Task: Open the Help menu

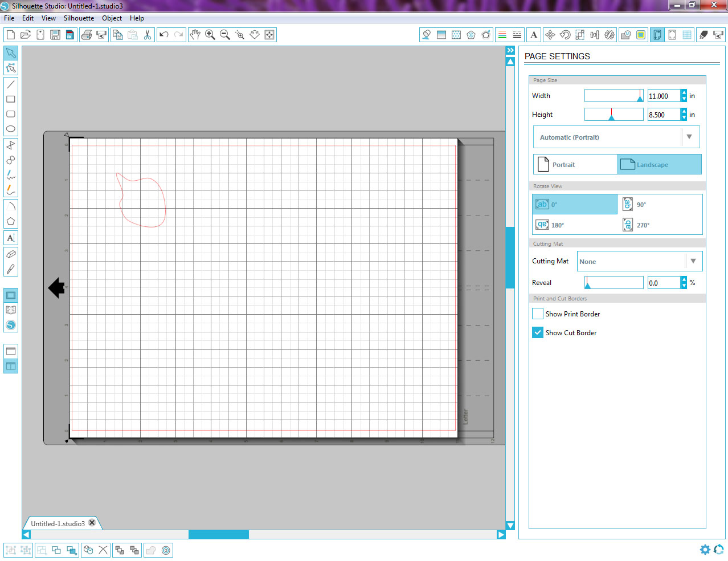Action: point(137,18)
